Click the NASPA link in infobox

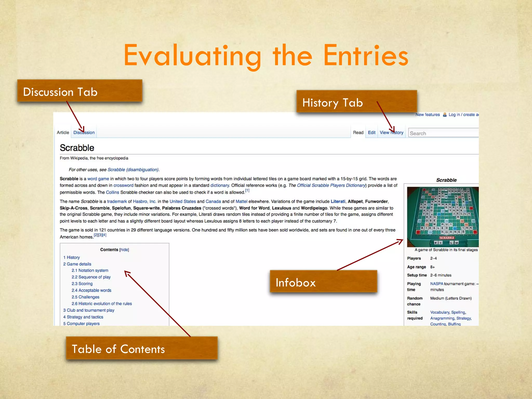click(437, 284)
